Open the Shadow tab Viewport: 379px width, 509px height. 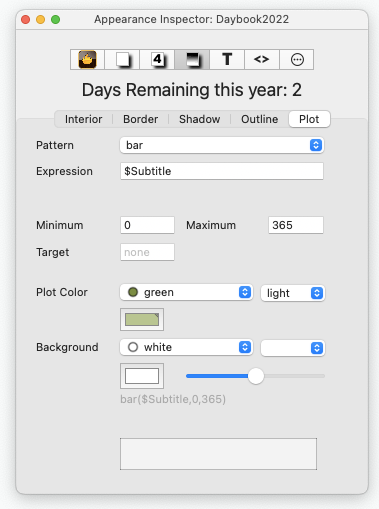pos(199,119)
